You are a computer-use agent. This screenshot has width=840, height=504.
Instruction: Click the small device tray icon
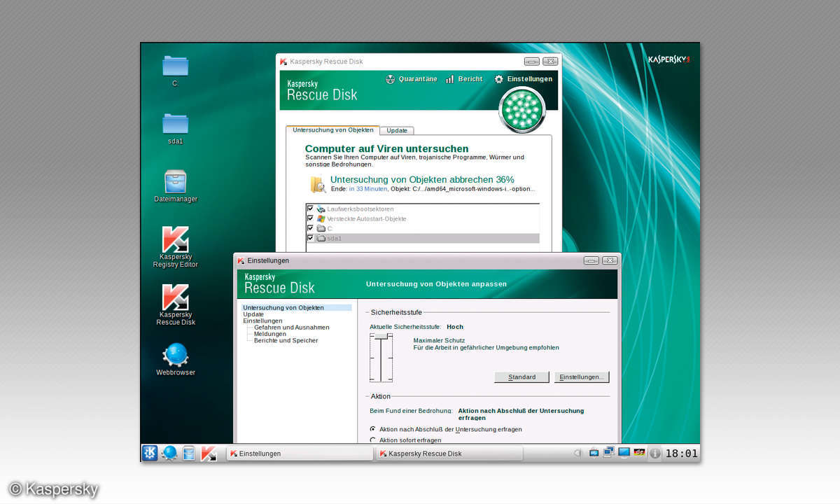[x=594, y=453]
